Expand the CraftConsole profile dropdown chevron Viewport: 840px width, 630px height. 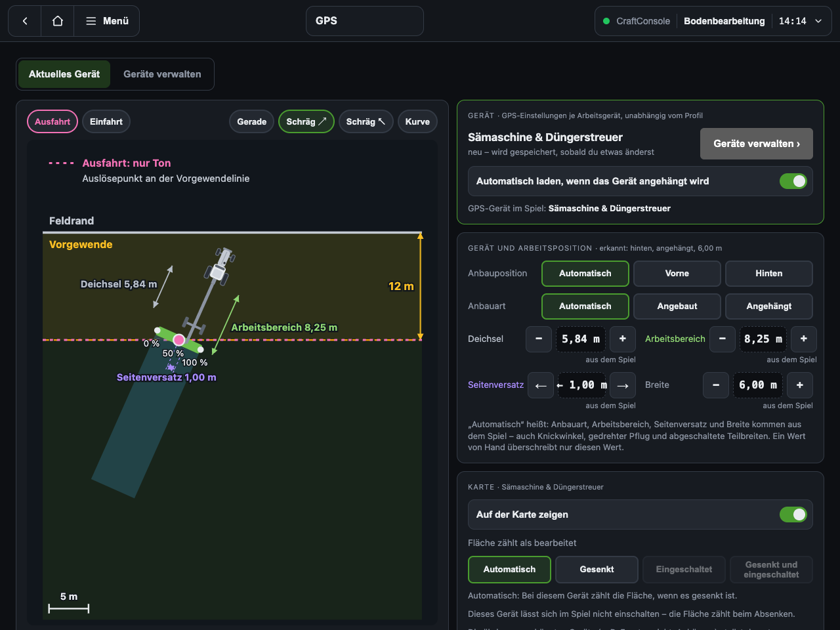[818, 21]
